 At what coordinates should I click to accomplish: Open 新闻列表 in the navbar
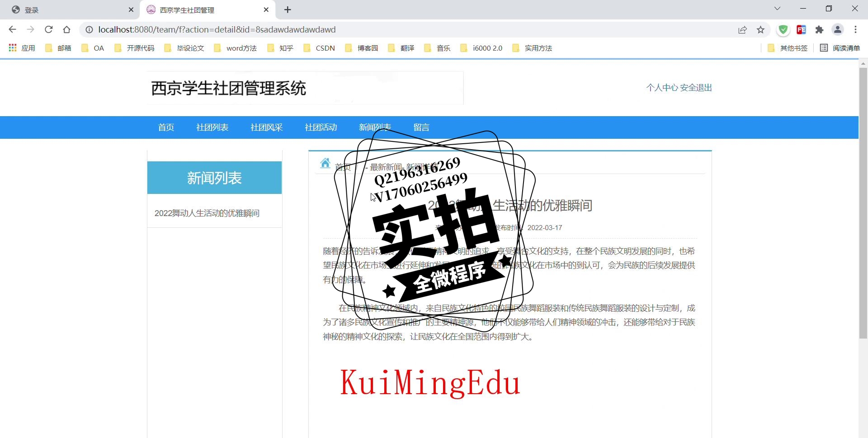375,127
